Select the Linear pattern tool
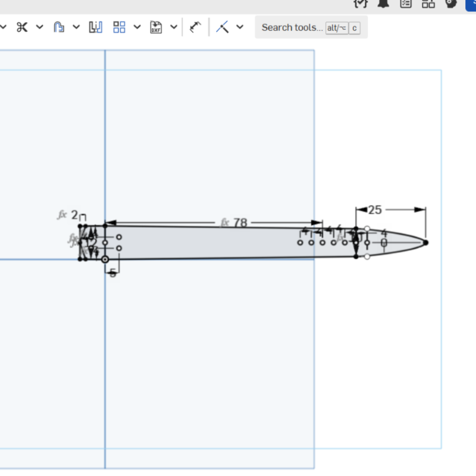Image resolution: width=476 pixels, height=476 pixels. [x=118, y=27]
